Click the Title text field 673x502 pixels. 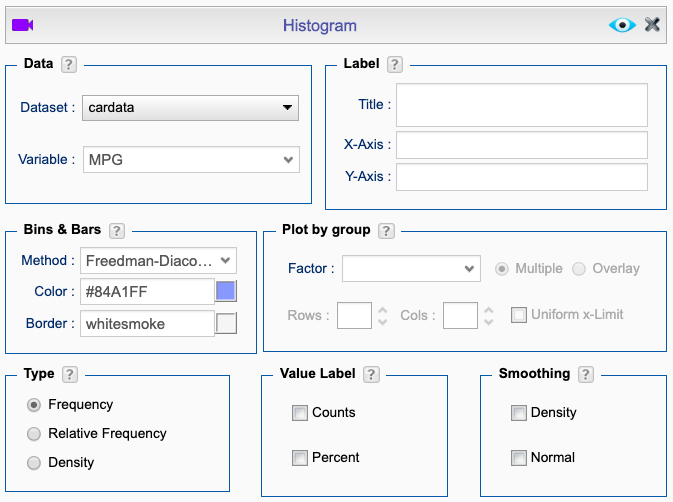(521, 105)
